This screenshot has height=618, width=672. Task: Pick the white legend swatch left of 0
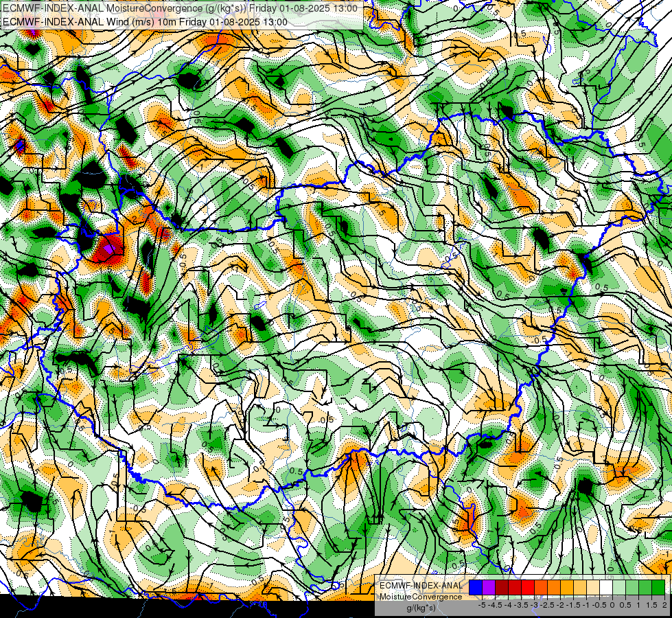(x=606, y=588)
